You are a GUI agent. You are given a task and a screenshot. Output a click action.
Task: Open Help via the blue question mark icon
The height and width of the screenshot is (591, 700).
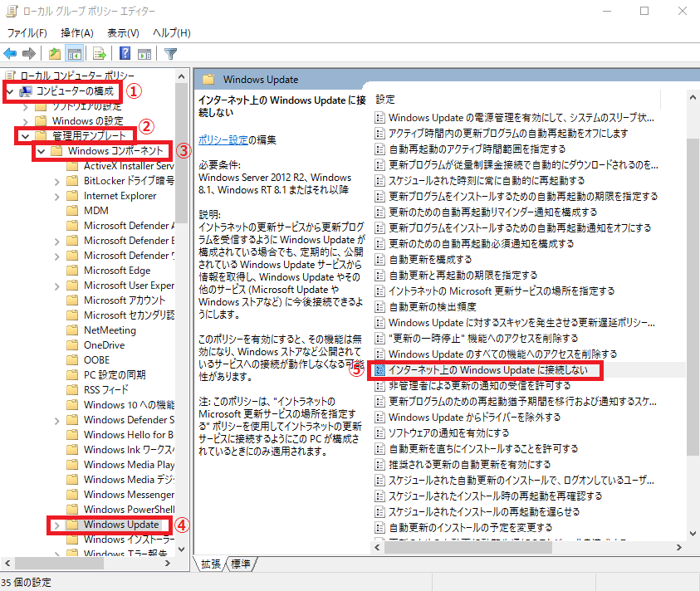[x=125, y=54]
